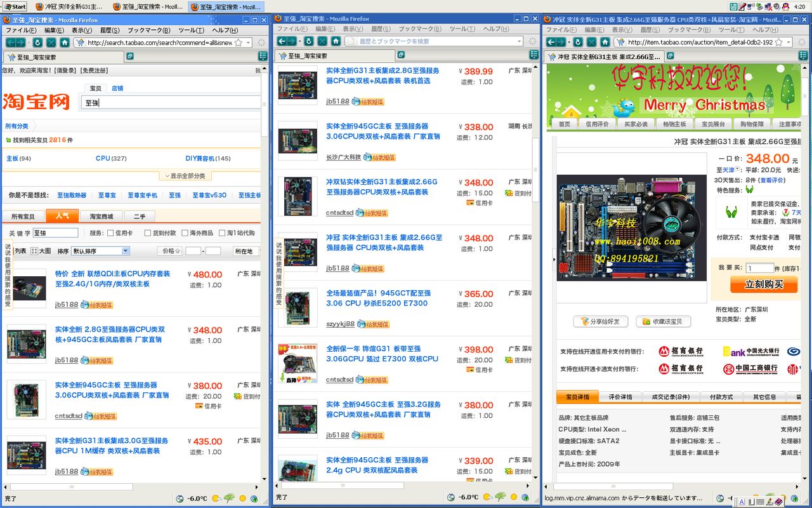Select the 二手 second-hand tab
The width and height of the screenshot is (812, 508).
point(139,217)
